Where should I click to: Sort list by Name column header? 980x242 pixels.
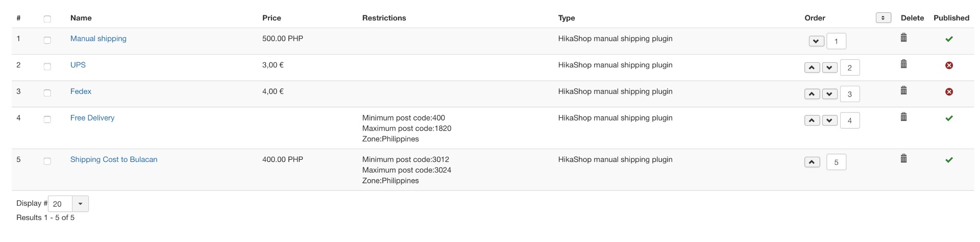click(81, 18)
